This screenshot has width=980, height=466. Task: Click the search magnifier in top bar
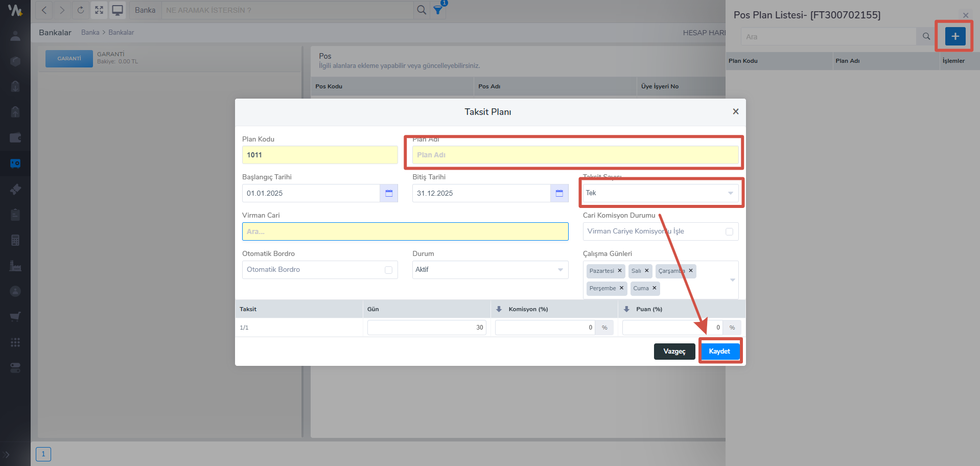[x=421, y=10]
